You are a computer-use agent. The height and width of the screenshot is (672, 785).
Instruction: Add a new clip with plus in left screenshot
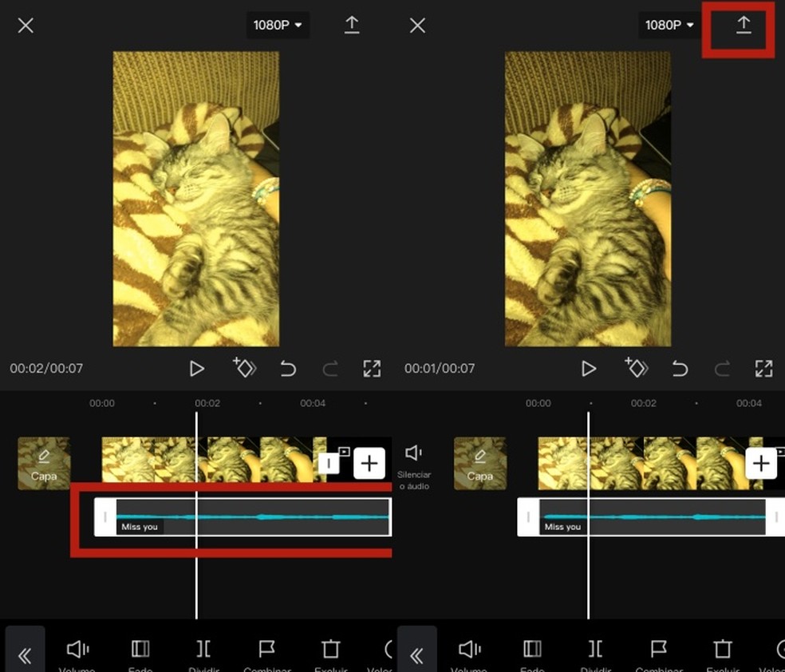[369, 463]
